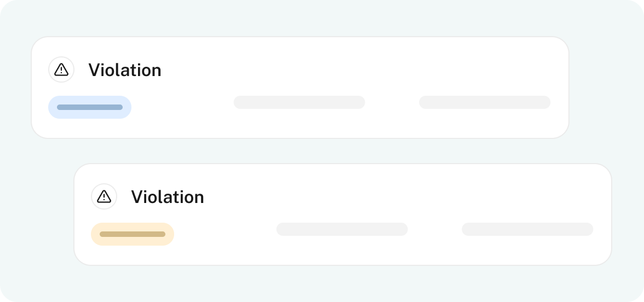Click the dark blue line inside blue badge

(x=90, y=107)
